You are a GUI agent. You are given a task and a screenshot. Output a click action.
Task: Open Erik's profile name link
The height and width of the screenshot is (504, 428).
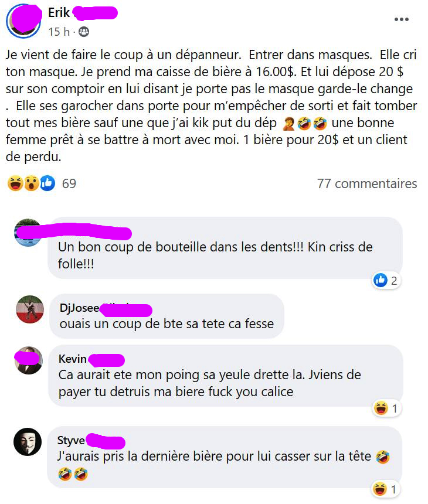83,13
